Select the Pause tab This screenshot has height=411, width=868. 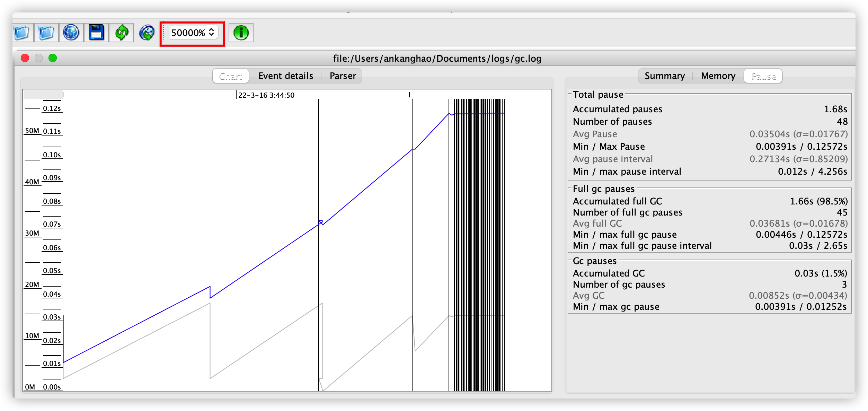click(x=764, y=76)
